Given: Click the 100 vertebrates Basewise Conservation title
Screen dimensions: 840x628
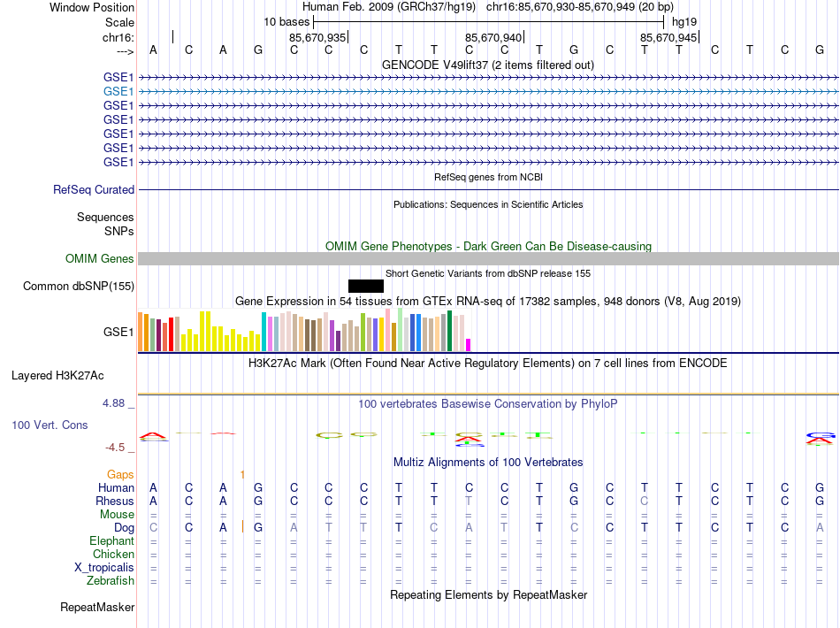Looking at the screenshot, I should [487, 404].
